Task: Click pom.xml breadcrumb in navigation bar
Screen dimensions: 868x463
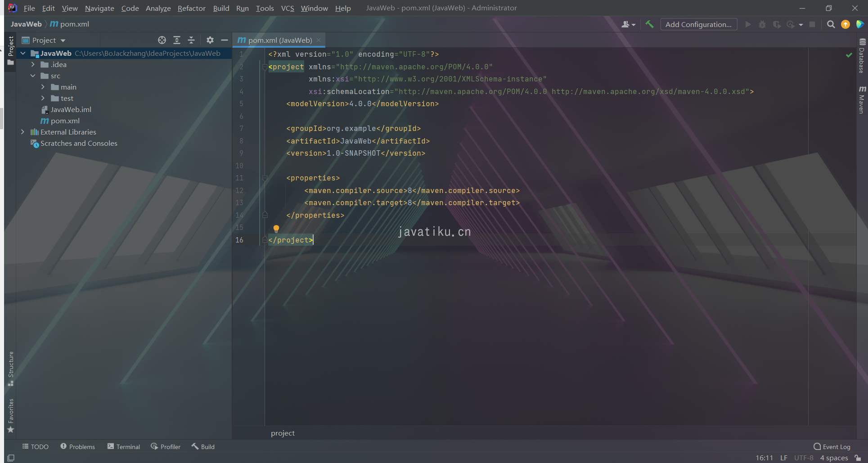Action: [70, 24]
